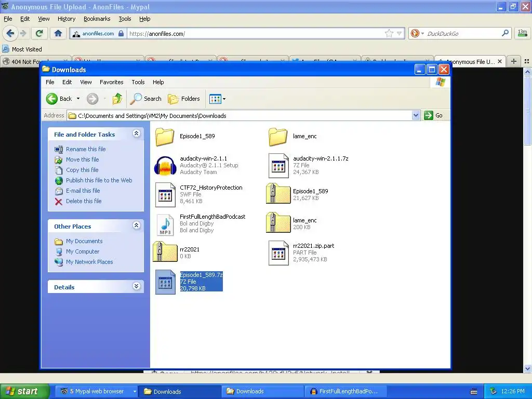The width and height of the screenshot is (532, 399).
Task: Select the audacity-win-2.1.1.7z file icon
Action: point(278,166)
